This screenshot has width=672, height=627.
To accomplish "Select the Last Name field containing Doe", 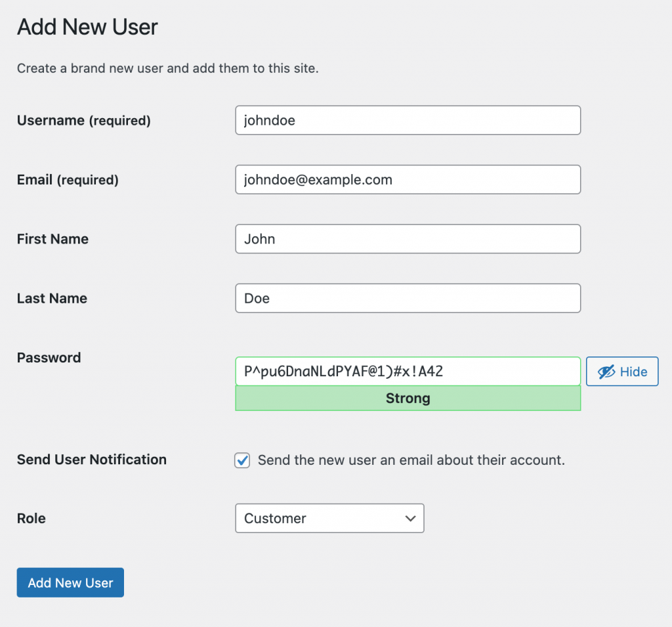I will point(408,298).
